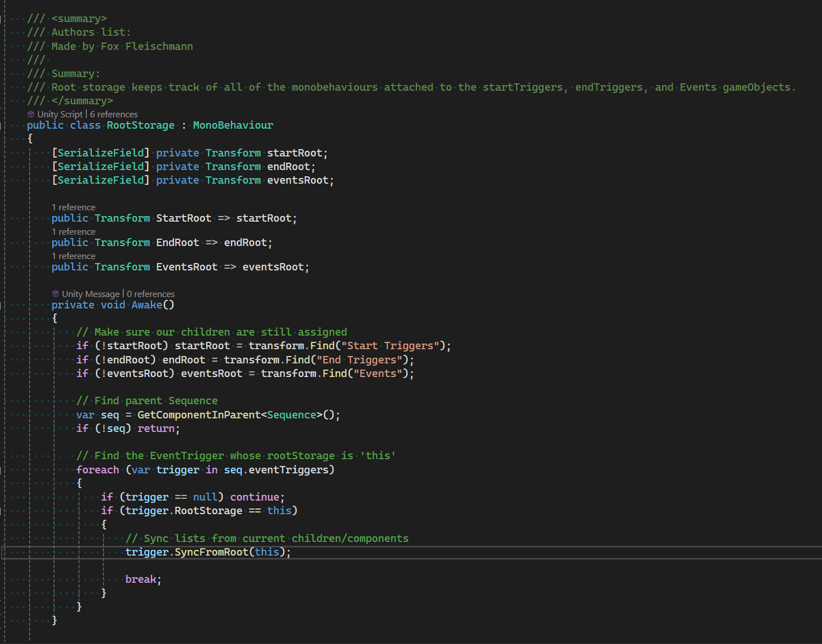Click the eventsRoot field declaration
The width and height of the screenshot is (822, 644).
coord(297,180)
